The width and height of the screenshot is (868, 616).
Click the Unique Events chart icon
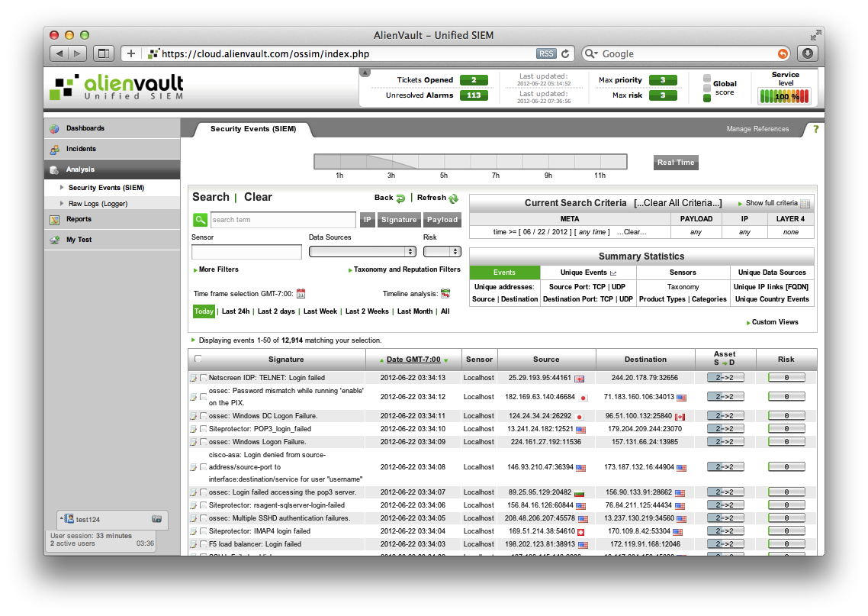(x=613, y=273)
